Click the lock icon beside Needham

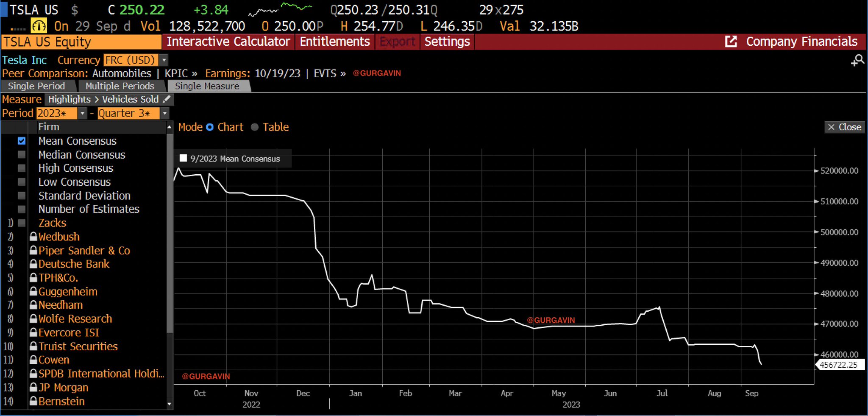[x=33, y=305]
